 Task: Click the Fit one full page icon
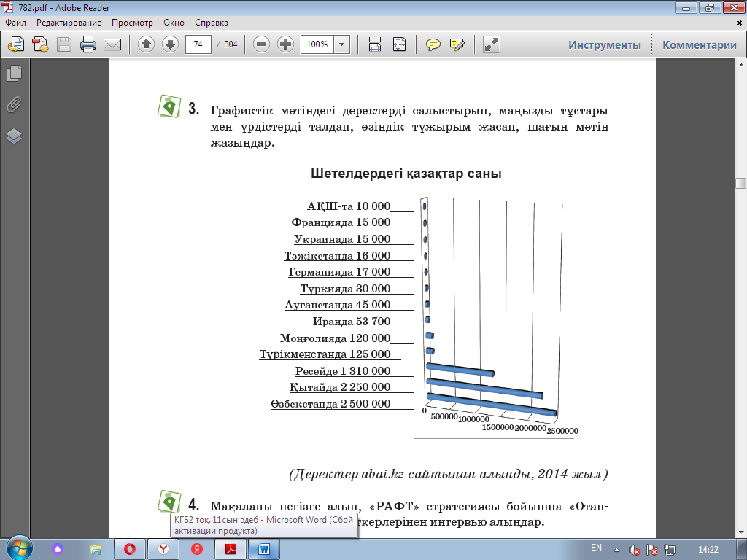point(399,44)
